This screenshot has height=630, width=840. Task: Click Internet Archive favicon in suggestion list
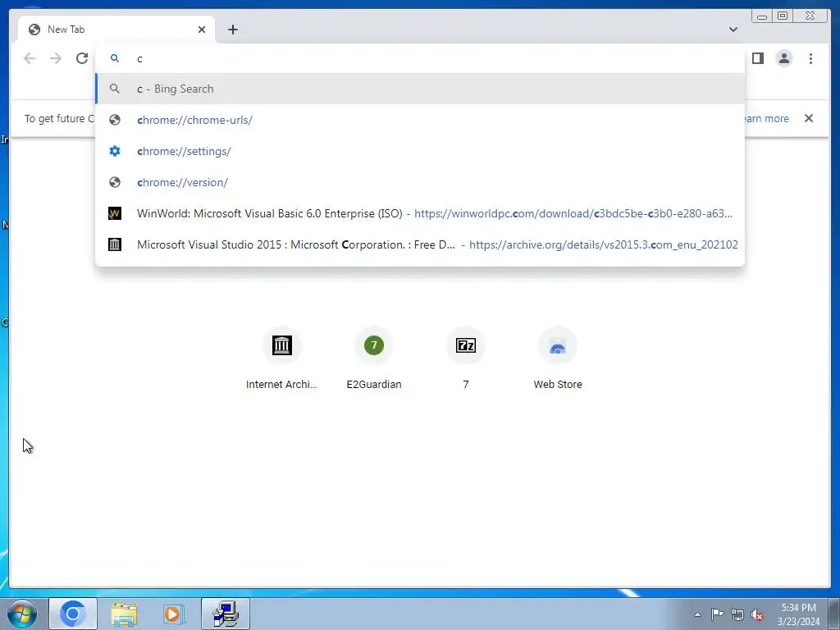click(115, 244)
